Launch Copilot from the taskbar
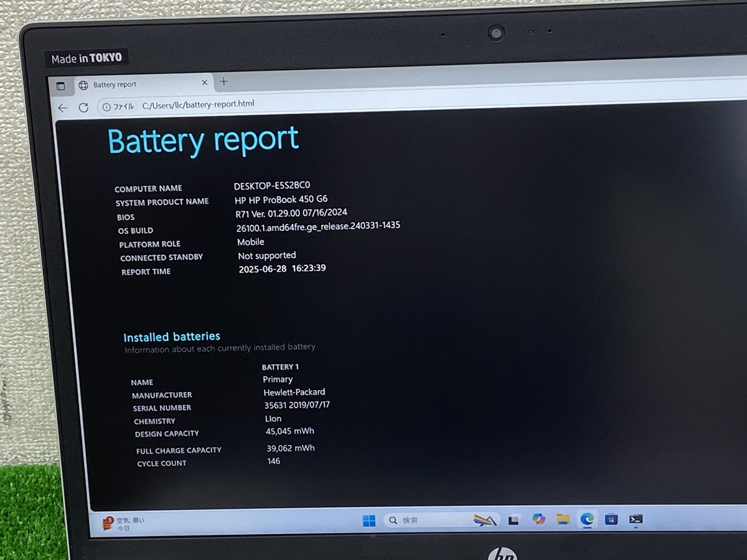The height and width of the screenshot is (560, 747). [538, 519]
